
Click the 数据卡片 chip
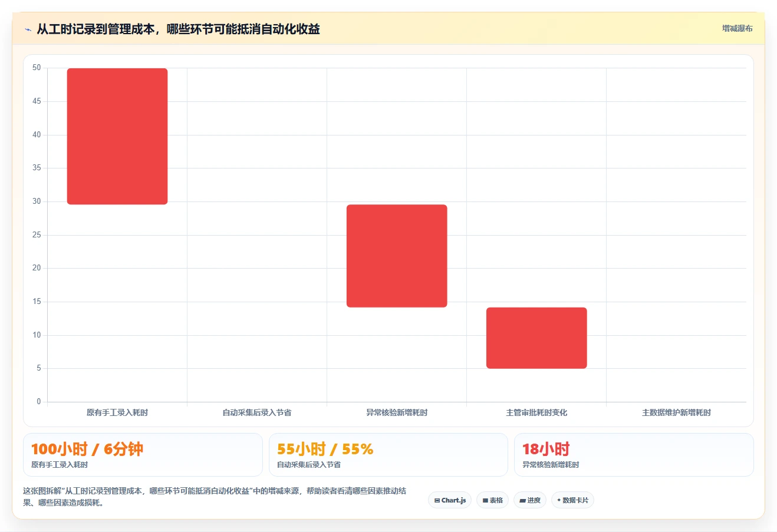click(572, 500)
